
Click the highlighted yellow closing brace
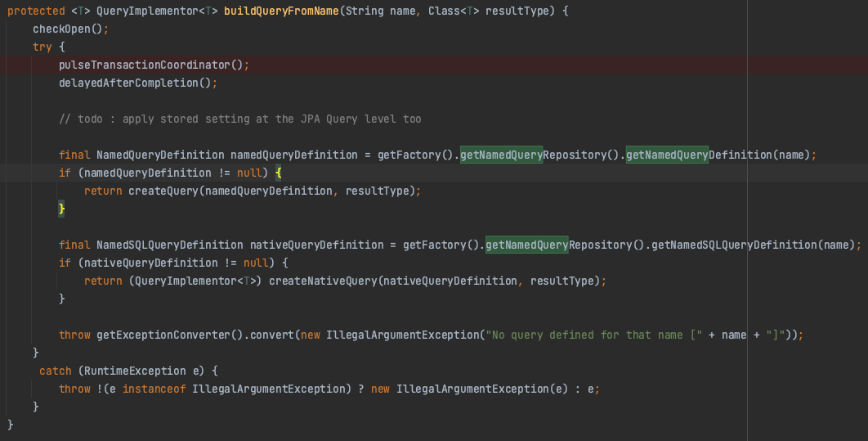(61, 209)
